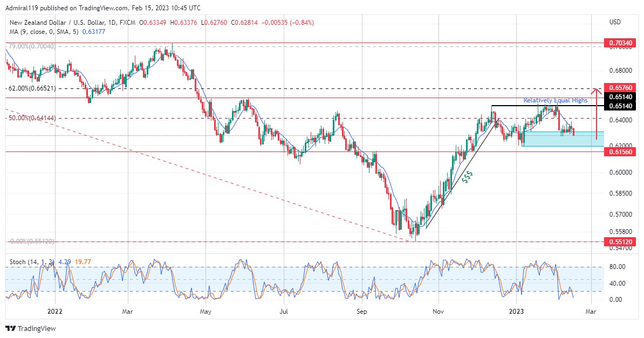Click the 0.64000 price axis tick

pos(621,120)
